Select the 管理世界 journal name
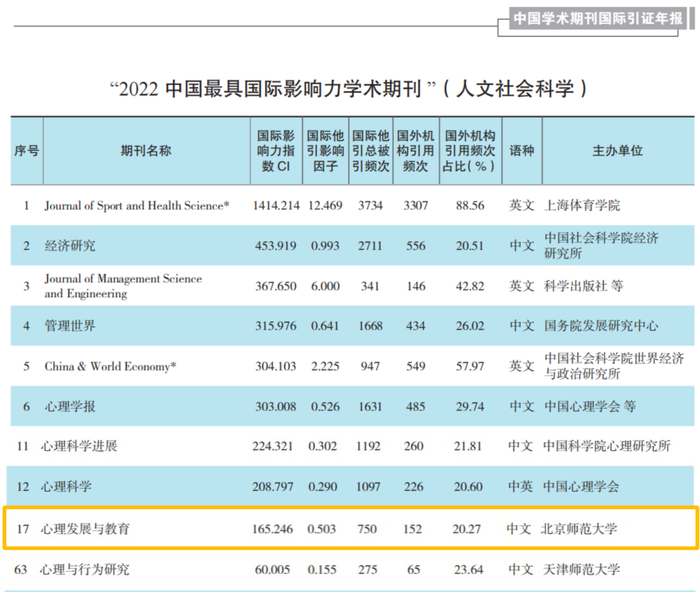Screen dimensions: 700x592 (70, 326)
